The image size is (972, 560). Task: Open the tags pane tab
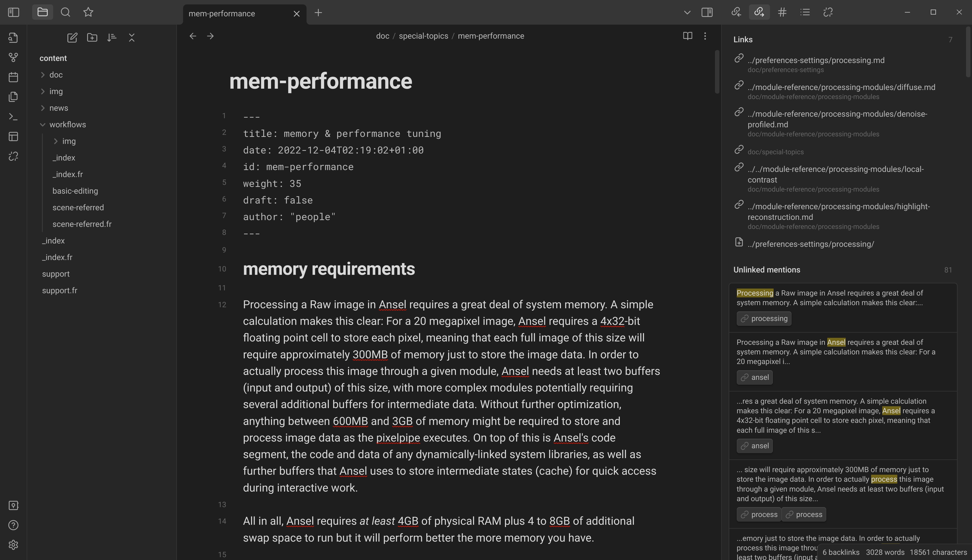point(782,12)
